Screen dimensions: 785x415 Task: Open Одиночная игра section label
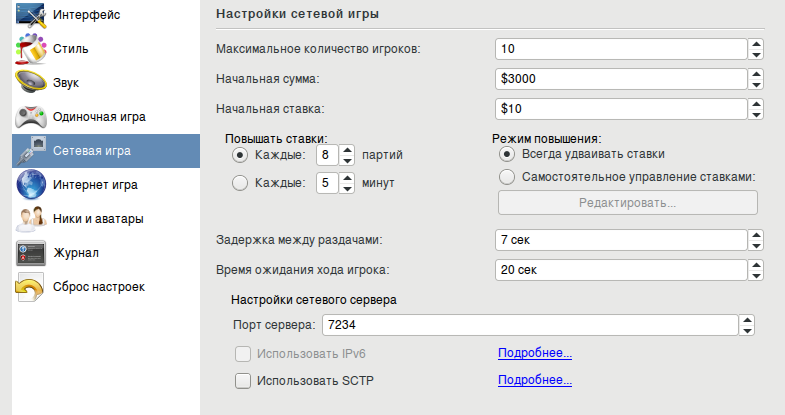99,117
